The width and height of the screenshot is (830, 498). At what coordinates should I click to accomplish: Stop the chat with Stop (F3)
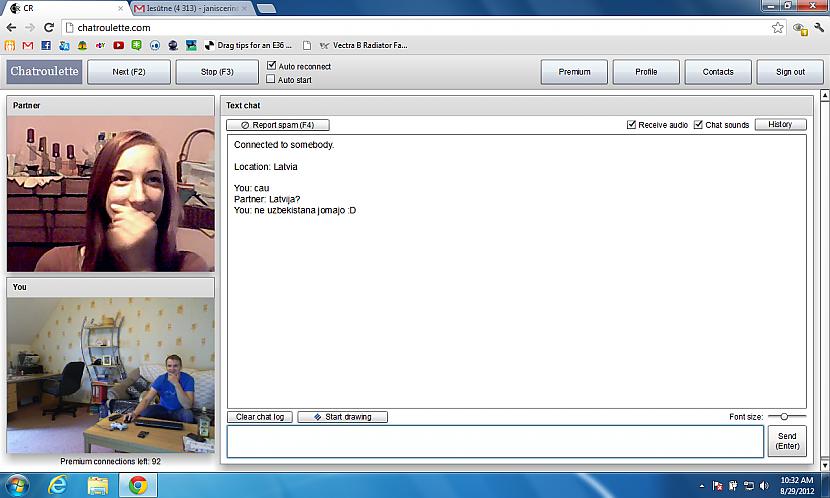pyautogui.click(x=217, y=72)
